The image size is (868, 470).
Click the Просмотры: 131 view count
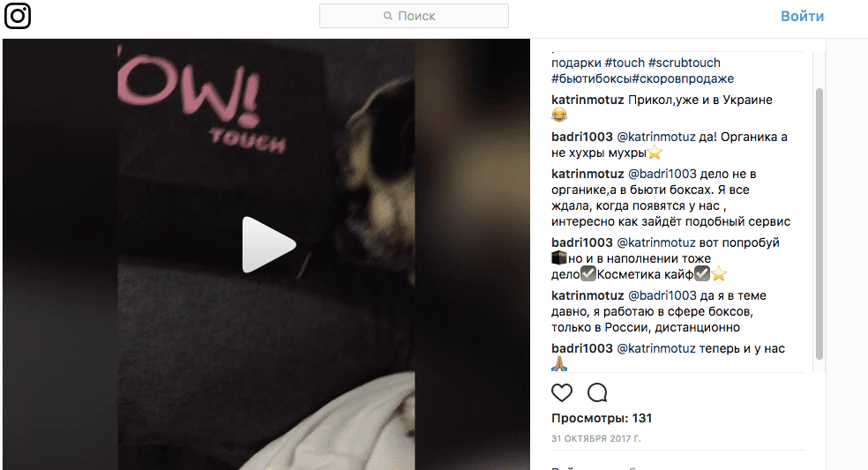(x=602, y=418)
